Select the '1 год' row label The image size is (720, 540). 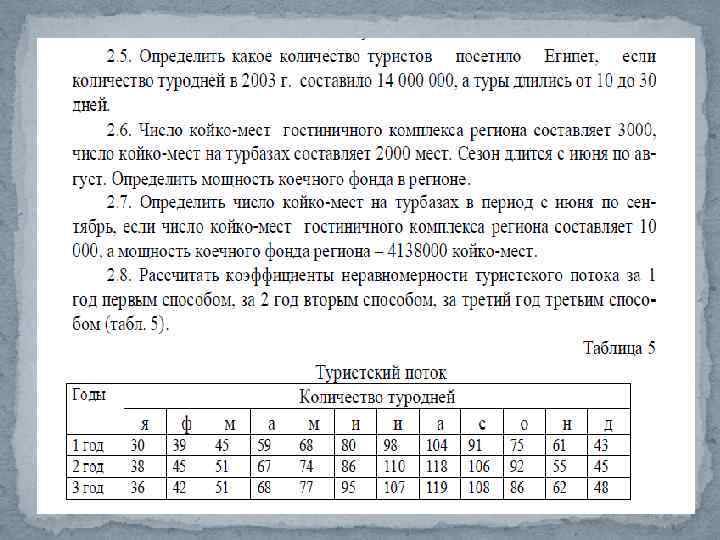click(x=88, y=445)
